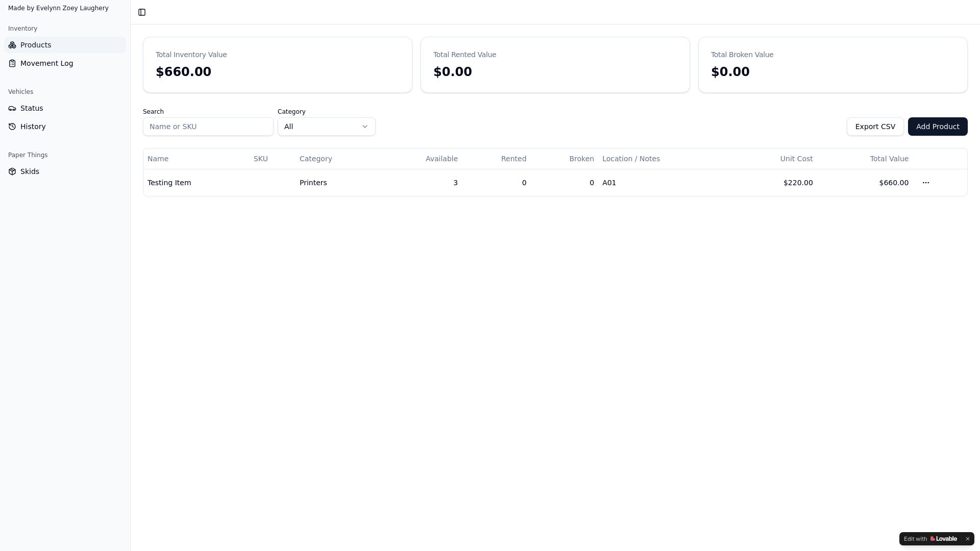
Task: Click Made by Evelynn Zoey Laughery text
Action: 58,8
